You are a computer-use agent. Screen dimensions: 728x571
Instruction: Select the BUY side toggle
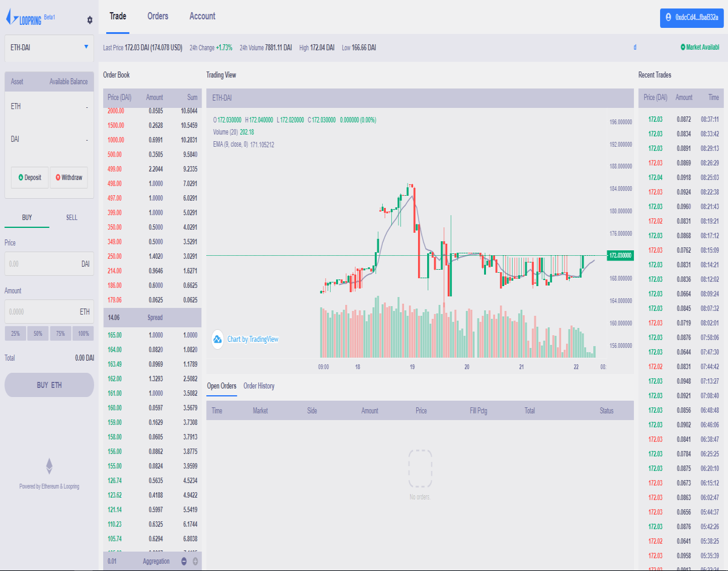tap(27, 217)
